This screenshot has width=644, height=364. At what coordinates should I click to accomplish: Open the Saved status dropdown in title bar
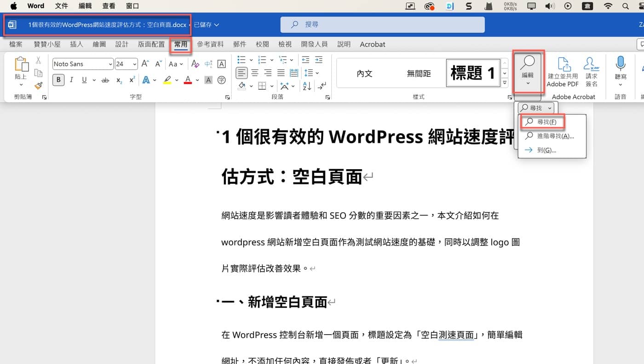(x=206, y=24)
